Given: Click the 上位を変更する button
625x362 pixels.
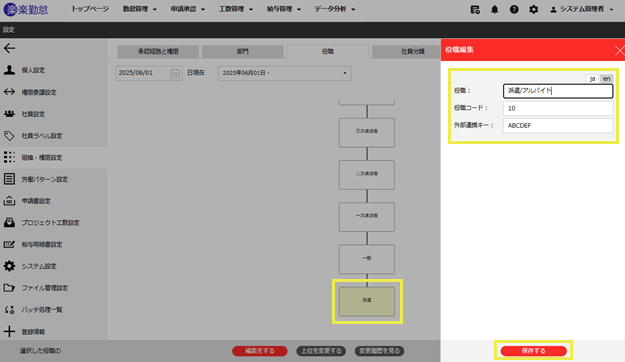Looking at the screenshot, I should pos(321,351).
